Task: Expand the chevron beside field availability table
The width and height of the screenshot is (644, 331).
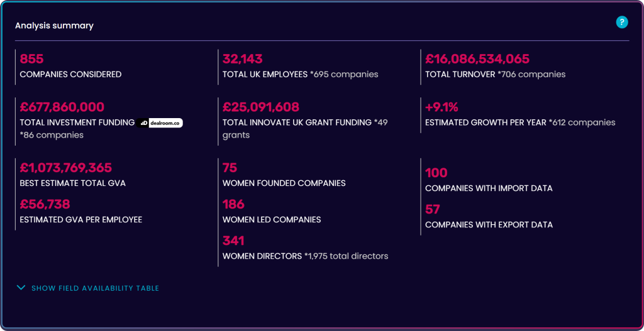Action: [x=21, y=288]
